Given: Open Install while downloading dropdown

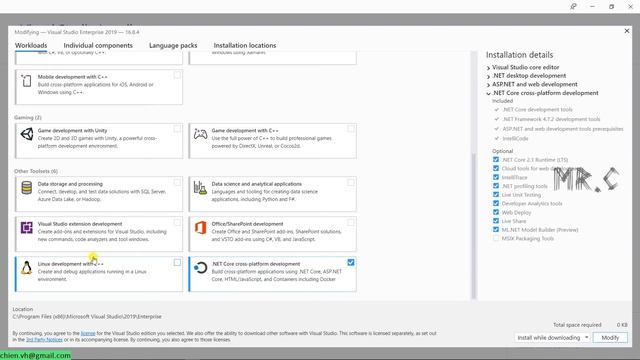Looking at the screenshot, I should 552,338.
